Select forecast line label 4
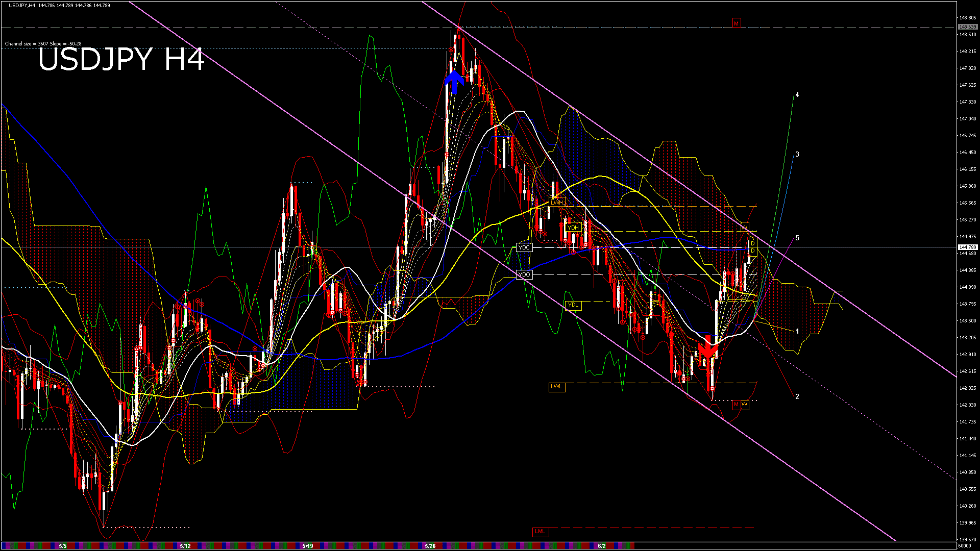Image resolution: width=980 pixels, height=551 pixels. [x=797, y=95]
